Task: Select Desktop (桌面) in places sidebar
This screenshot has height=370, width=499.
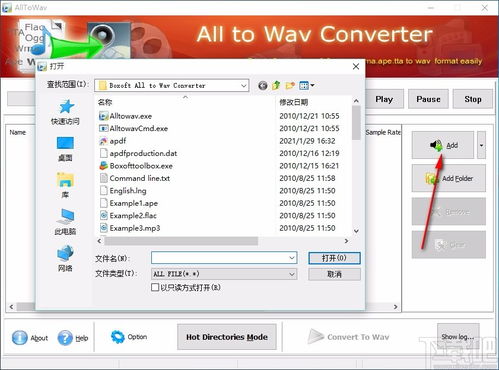Action: click(x=65, y=148)
